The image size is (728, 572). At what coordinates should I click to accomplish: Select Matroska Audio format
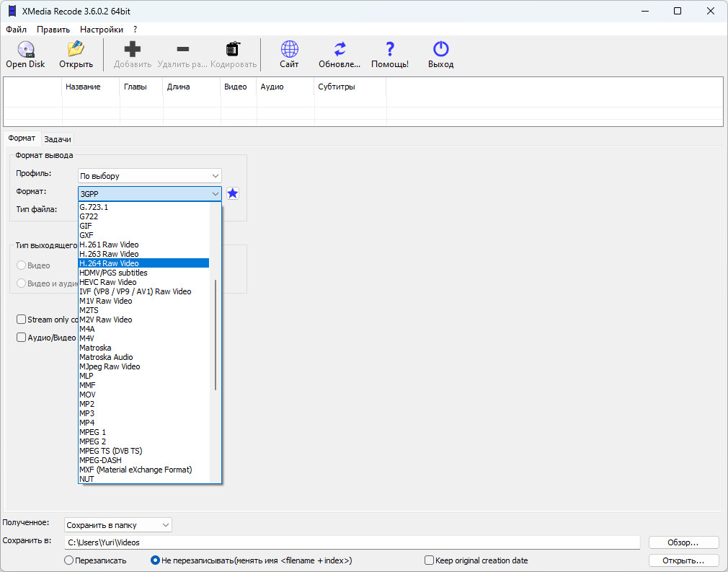[x=144, y=357]
